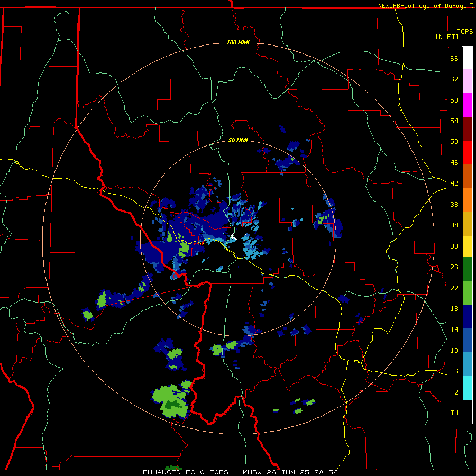The height and width of the screenshot is (476, 476).
Task: Click legend value 66
Action: coord(454,58)
